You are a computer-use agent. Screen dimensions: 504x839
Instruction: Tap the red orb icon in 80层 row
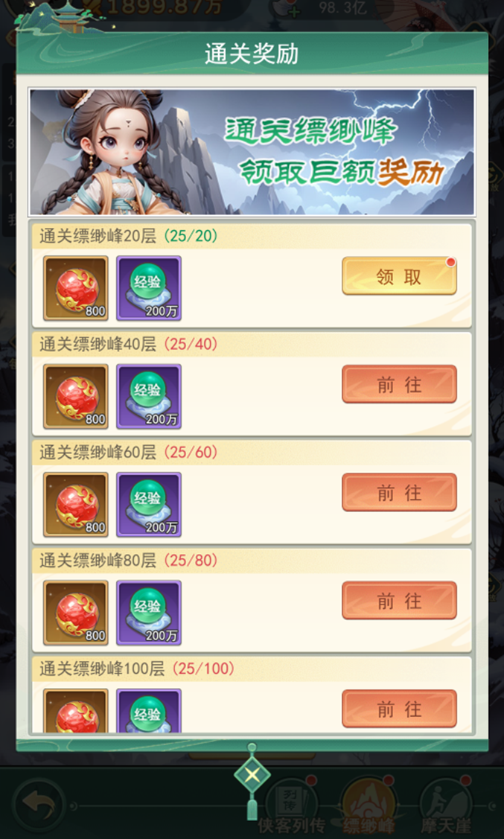tap(76, 613)
